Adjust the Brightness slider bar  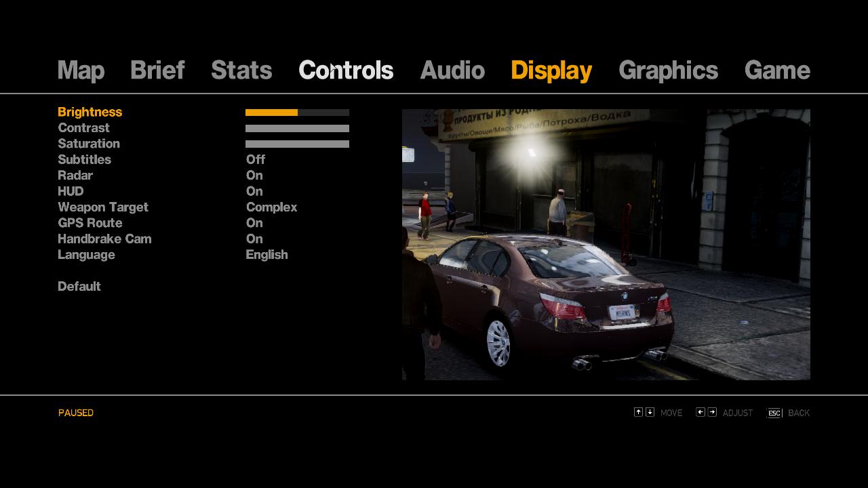tap(297, 113)
